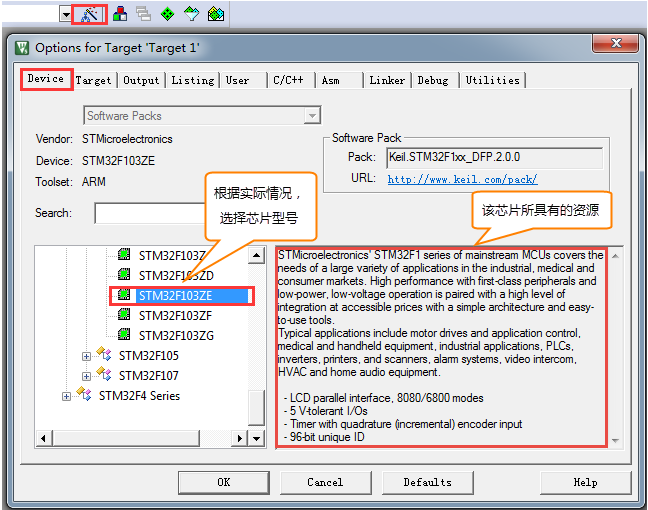Select STM32F103ZD in device tree
The image size is (648, 510).
[176, 276]
